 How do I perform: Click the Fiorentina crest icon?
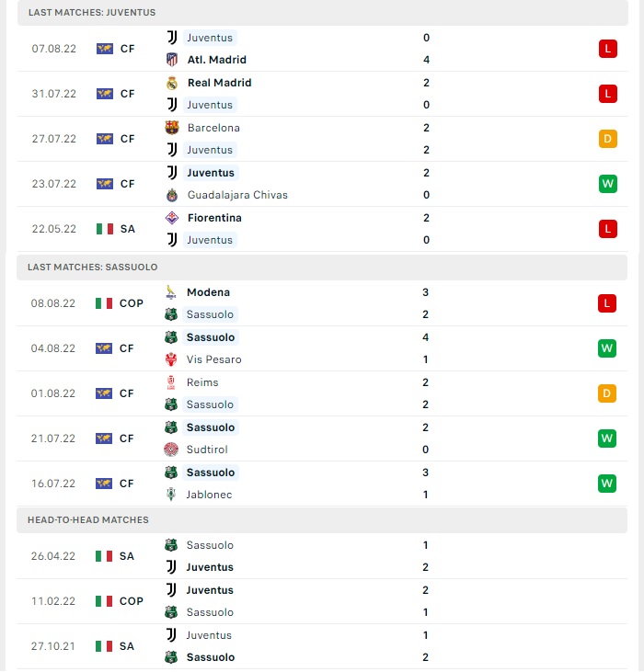(x=172, y=218)
